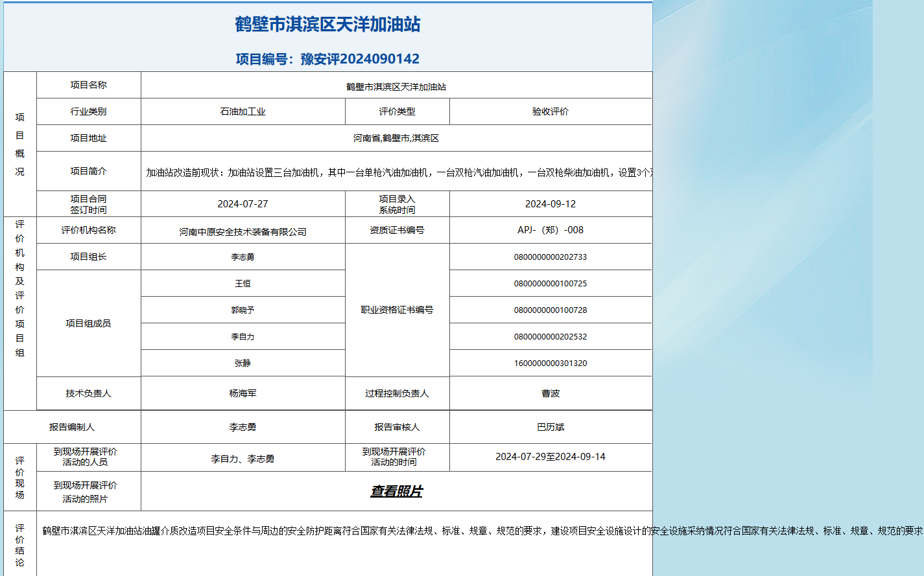924x576 pixels.
Task: Select certificate number 1600000000301320
Action: pyautogui.click(x=551, y=363)
